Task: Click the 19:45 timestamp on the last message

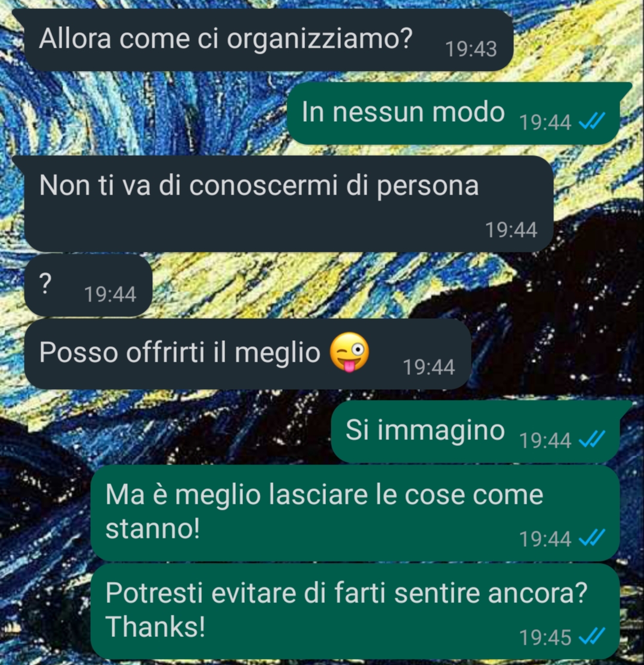Action: [545, 637]
